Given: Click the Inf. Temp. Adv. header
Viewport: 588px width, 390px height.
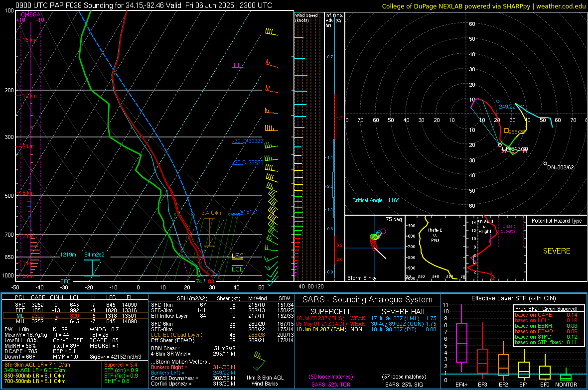Looking at the screenshot, I should coord(334,20).
